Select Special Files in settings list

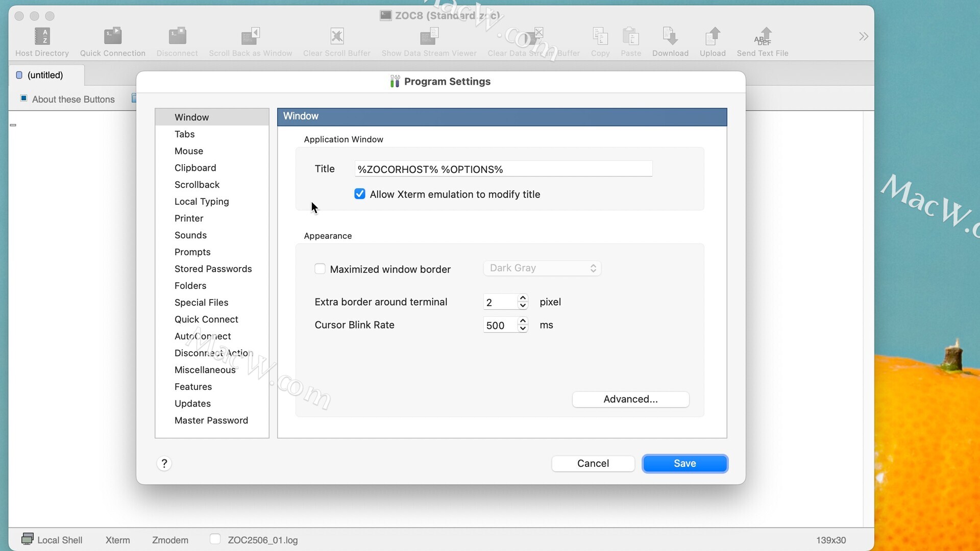[x=212, y=302]
